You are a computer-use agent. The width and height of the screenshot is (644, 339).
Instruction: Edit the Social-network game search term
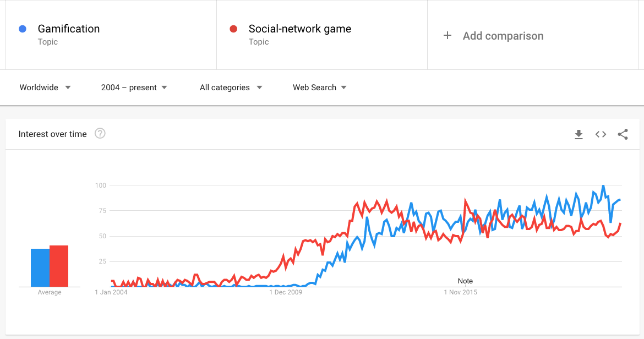coord(300,29)
